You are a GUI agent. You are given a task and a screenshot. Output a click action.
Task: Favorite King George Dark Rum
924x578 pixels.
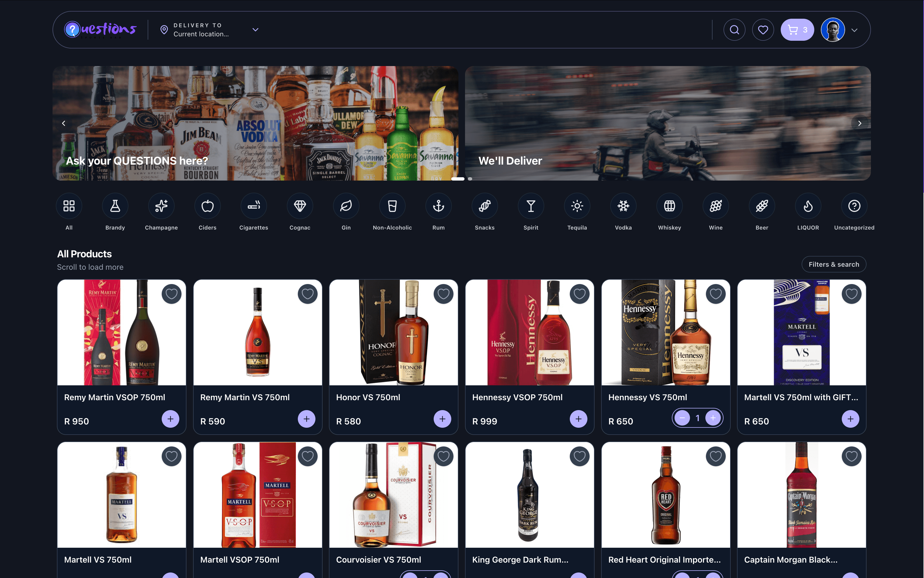(x=580, y=456)
